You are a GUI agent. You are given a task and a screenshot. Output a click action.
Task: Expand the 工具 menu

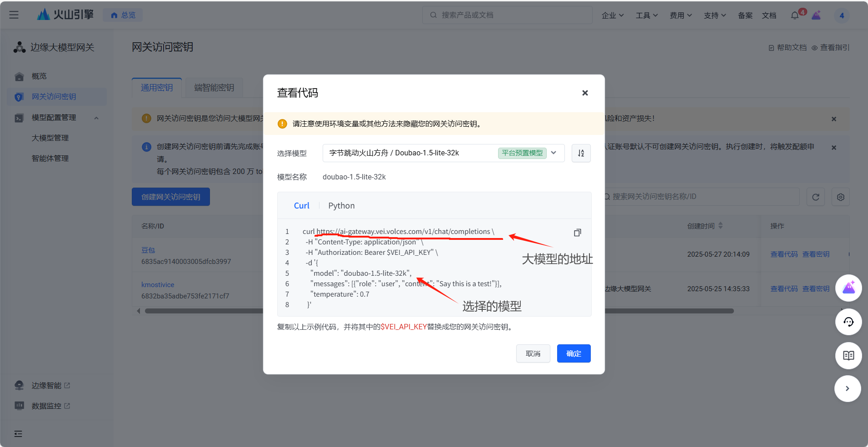(646, 15)
